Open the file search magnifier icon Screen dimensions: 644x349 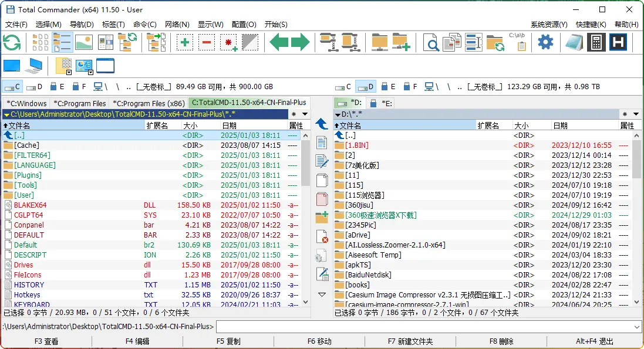[x=431, y=42]
